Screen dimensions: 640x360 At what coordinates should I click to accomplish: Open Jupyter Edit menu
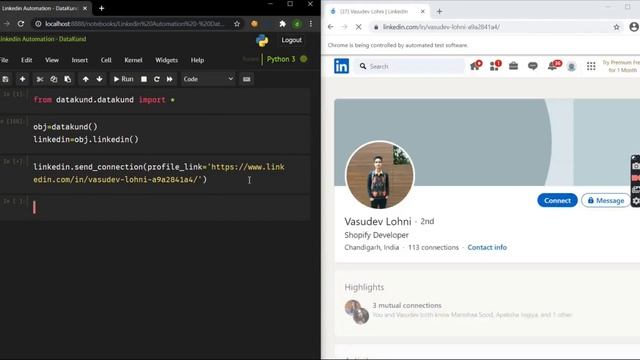point(27,60)
